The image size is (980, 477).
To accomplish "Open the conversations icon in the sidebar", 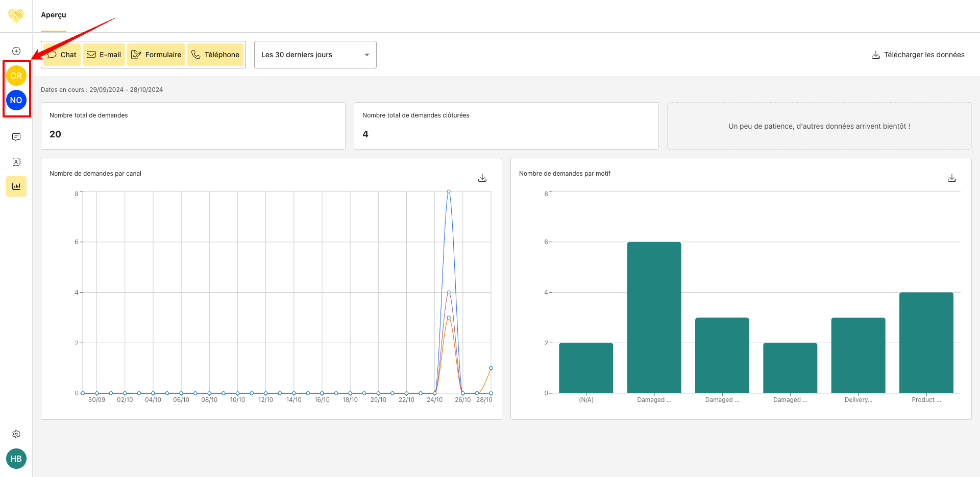I will (16, 137).
